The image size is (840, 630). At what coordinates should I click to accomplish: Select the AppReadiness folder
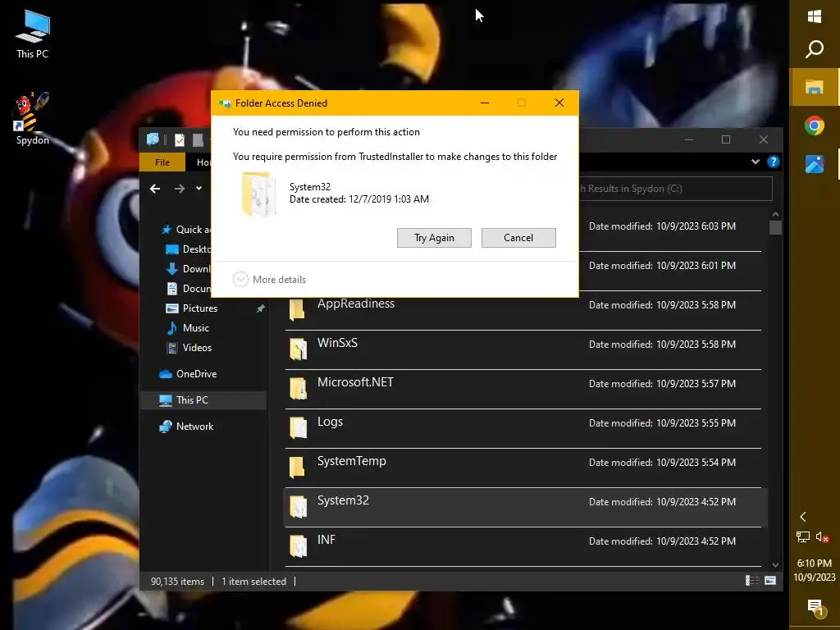tap(523, 310)
